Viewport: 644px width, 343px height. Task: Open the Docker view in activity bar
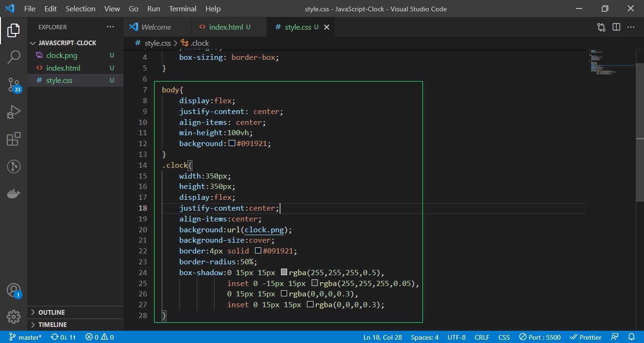click(x=14, y=193)
